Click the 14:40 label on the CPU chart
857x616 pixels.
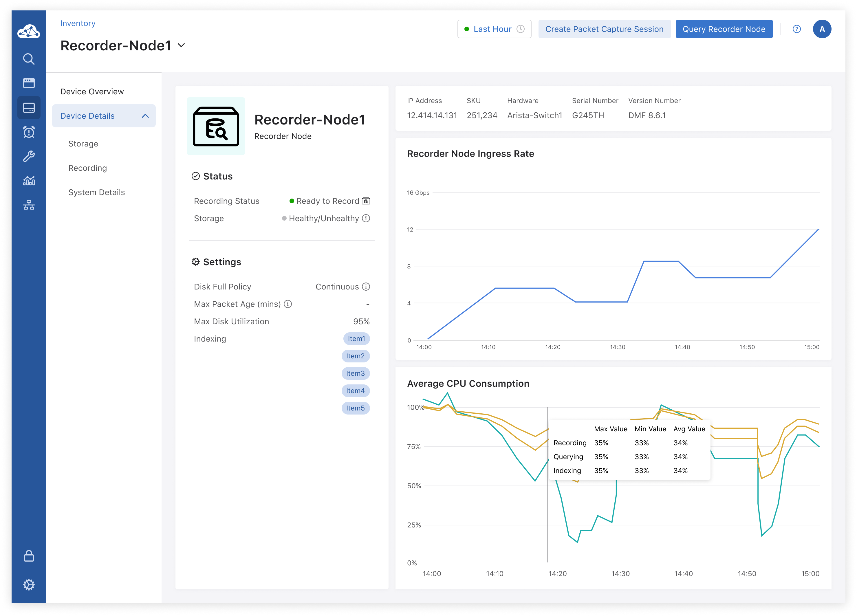click(684, 574)
